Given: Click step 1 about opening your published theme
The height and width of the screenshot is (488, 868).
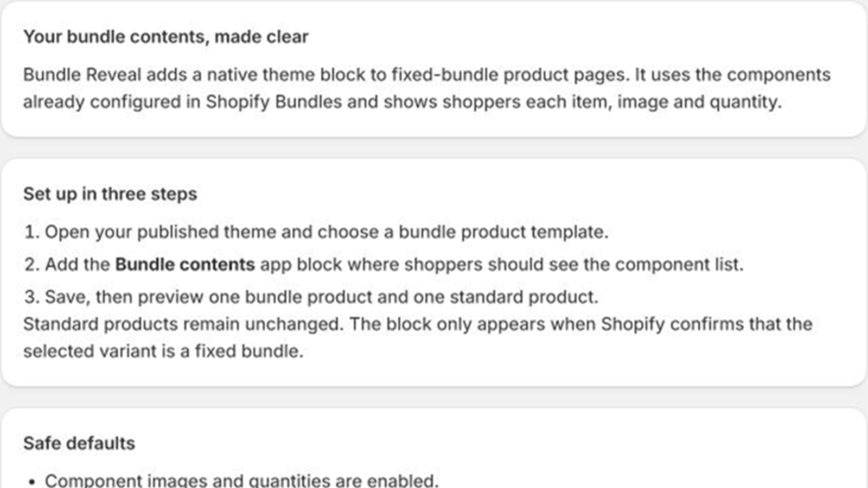Looking at the screenshot, I should [x=316, y=232].
